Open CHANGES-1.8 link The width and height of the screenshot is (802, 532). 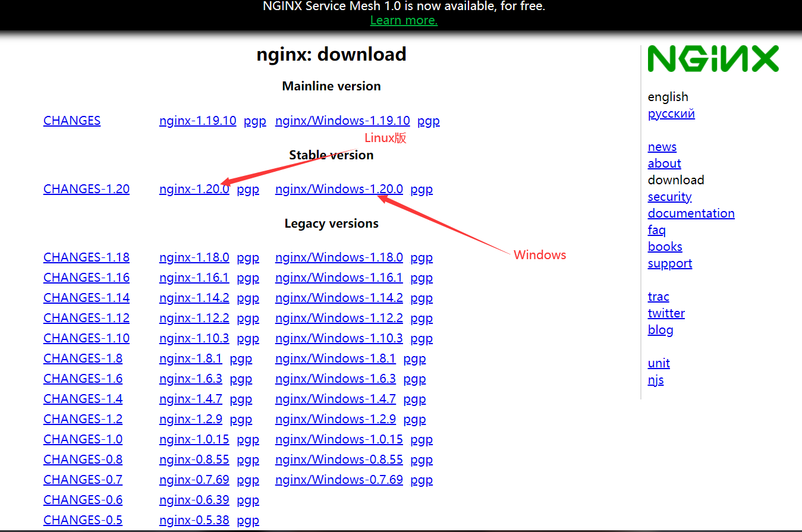point(83,358)
